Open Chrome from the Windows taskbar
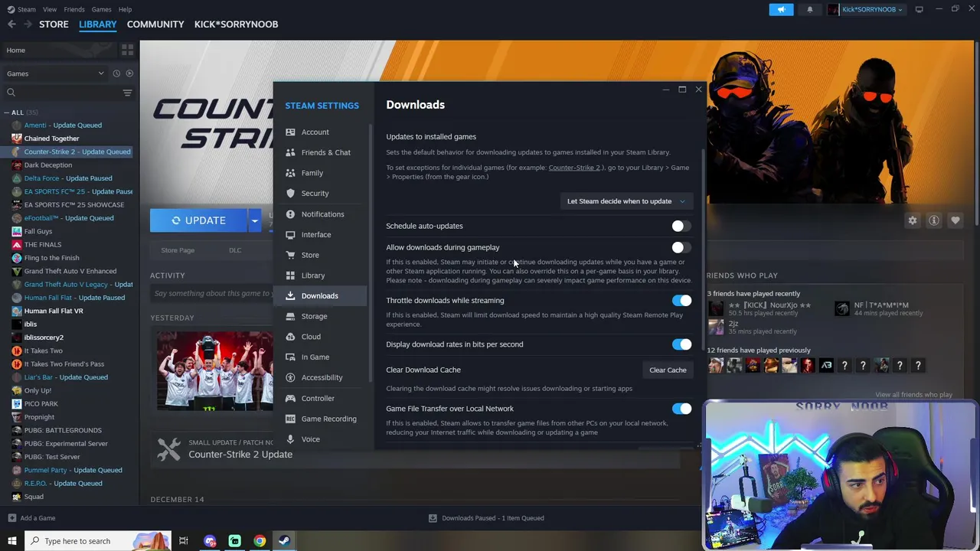This screenshot has width=980, height=551. (x=260, y=541)
